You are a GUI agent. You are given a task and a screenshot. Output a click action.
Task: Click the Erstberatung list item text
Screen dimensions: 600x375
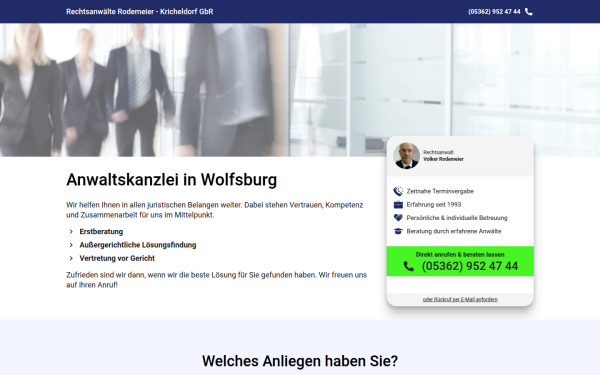click(101, 232)
